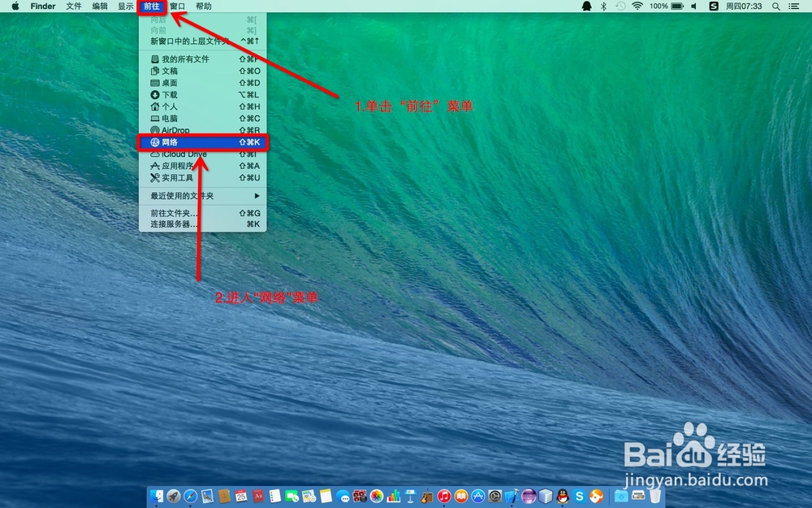Open iTunes from the Dock

click(x=444, y=496)
